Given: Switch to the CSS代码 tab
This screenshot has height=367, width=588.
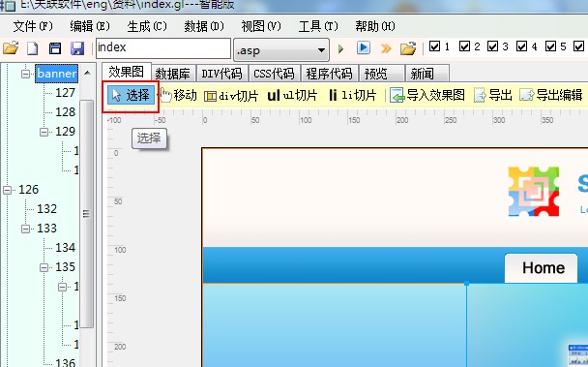Looking at the screenshot, I should 274,74.
